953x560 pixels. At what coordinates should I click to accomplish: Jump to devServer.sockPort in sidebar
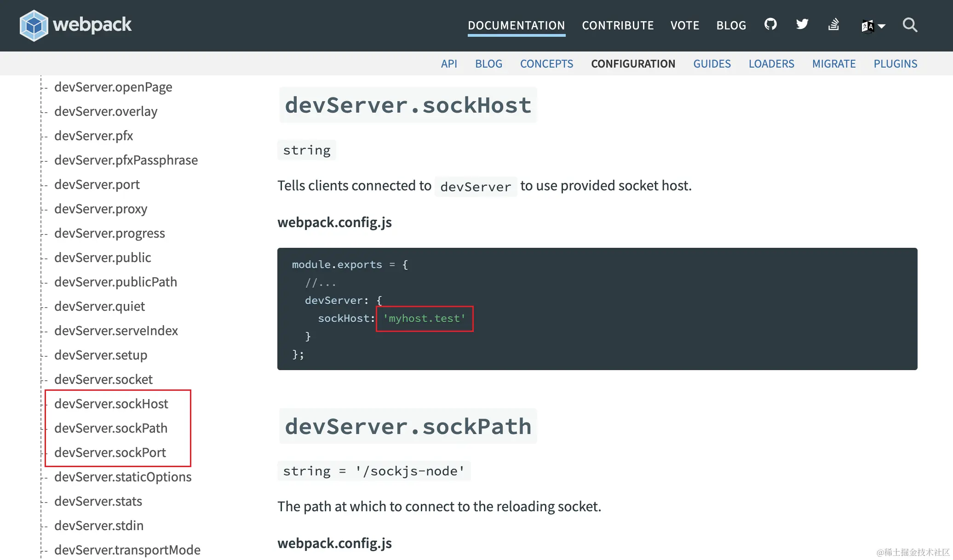point(110,452)
